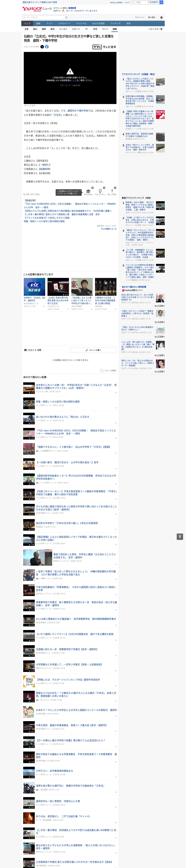Click the blue web search button at top
This screenshot has width=186, height=868.
coord(161,2)
